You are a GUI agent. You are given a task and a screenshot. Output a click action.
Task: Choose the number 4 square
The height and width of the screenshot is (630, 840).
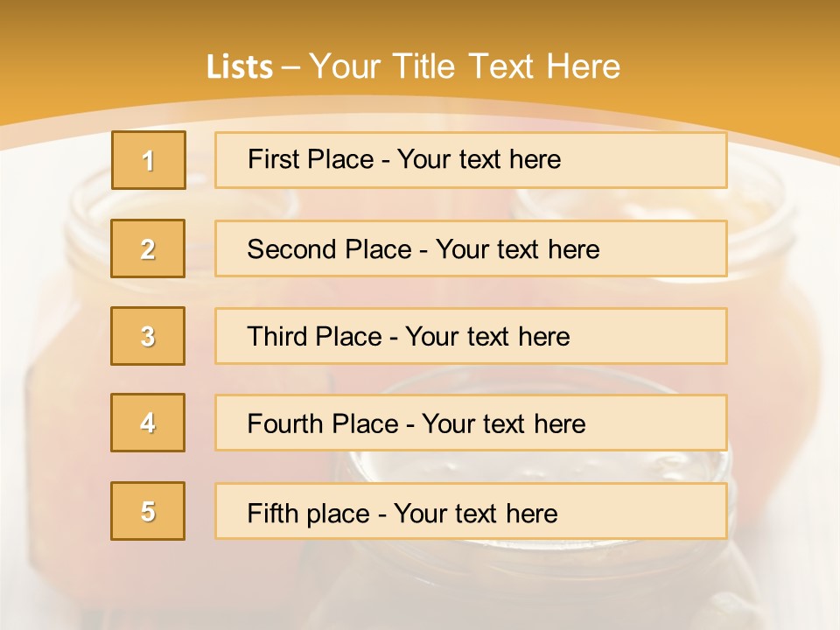148,423
